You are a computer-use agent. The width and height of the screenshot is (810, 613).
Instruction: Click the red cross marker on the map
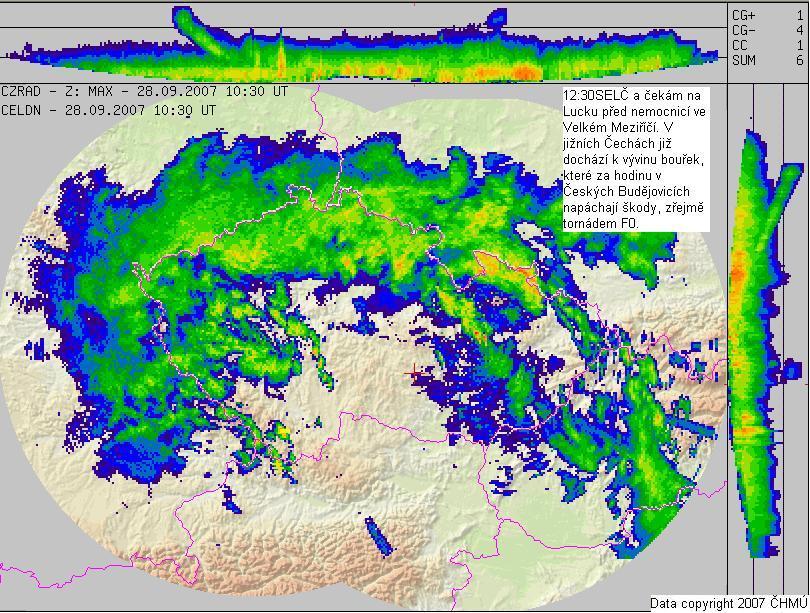click(x=415, y=372)
